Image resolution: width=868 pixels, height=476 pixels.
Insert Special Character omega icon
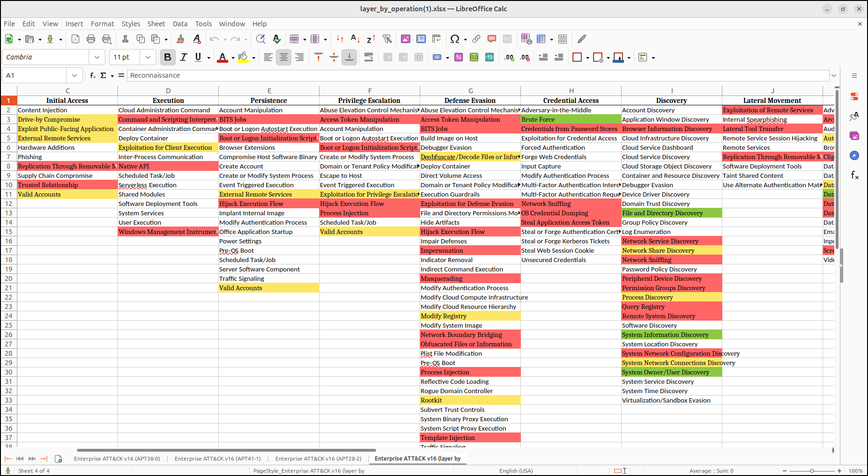(x=454, y=39)
